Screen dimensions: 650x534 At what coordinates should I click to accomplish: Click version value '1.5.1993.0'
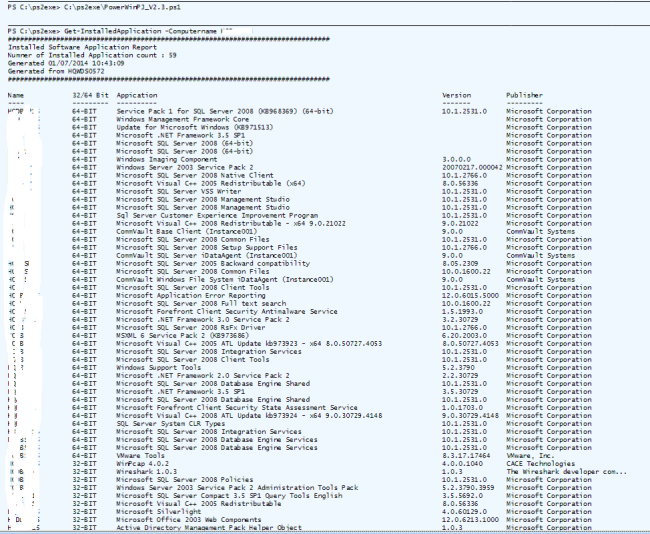pos(462,311)
